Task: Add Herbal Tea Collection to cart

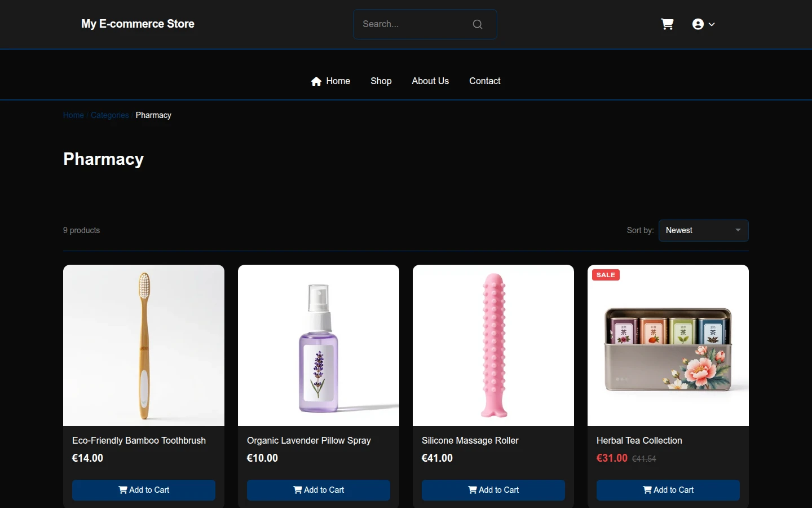Action: pos(668,490)
